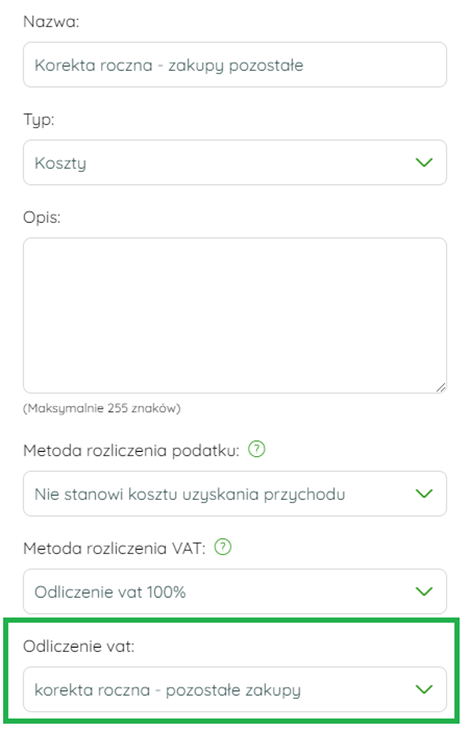Click the chevron in the 'Odliczenie vat 100%' field
469x731 pixels.
(x=424, y=592)
